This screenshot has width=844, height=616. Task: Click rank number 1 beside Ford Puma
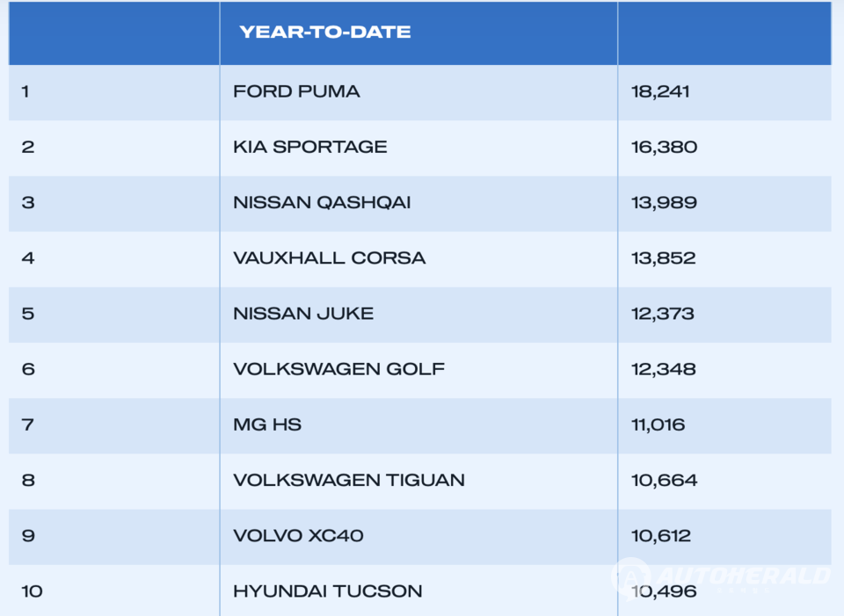(x=25, y=91)
